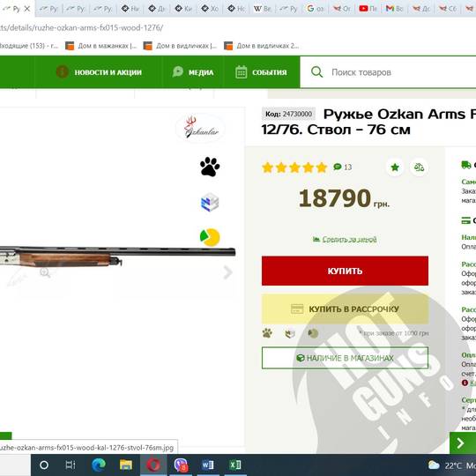The image size is (476, 476).
Task: Close the active browser tab
Action: 27,9
